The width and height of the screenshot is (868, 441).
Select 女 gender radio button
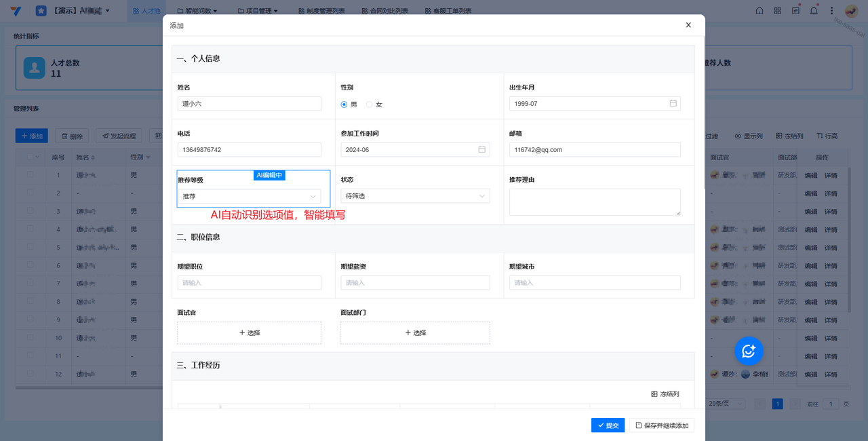click(x=370, y=104)
